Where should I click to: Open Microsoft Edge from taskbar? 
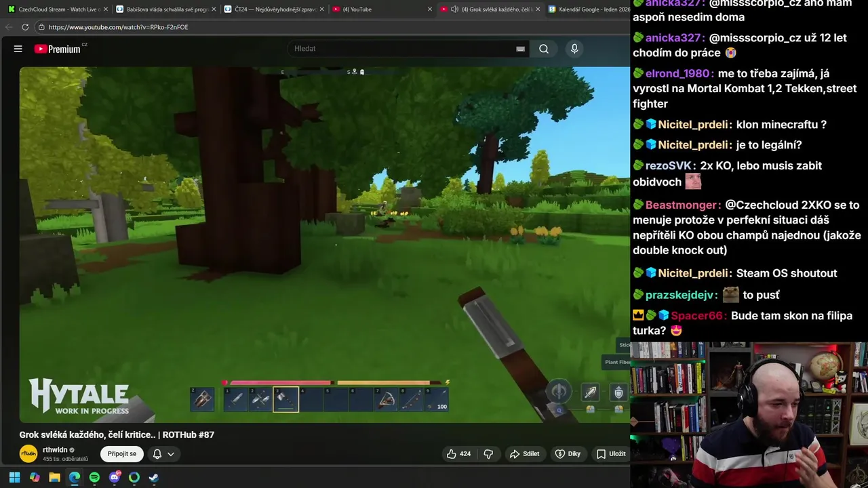pos(75,477)
